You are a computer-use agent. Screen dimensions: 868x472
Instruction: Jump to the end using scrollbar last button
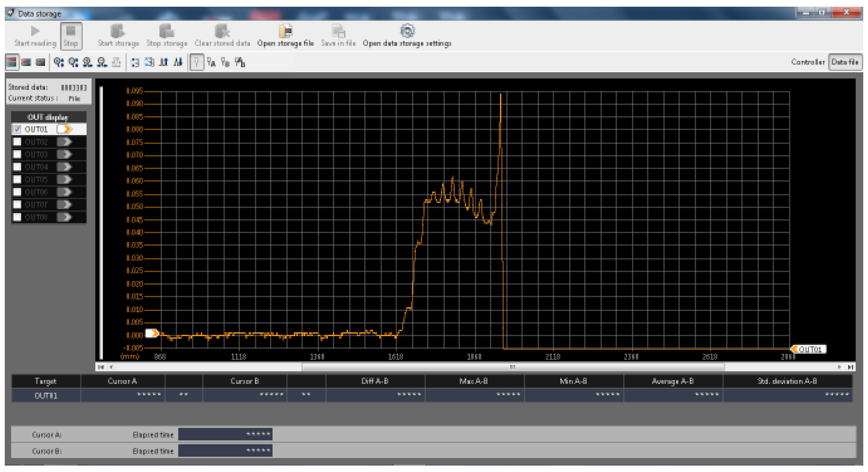coord(850,367)
